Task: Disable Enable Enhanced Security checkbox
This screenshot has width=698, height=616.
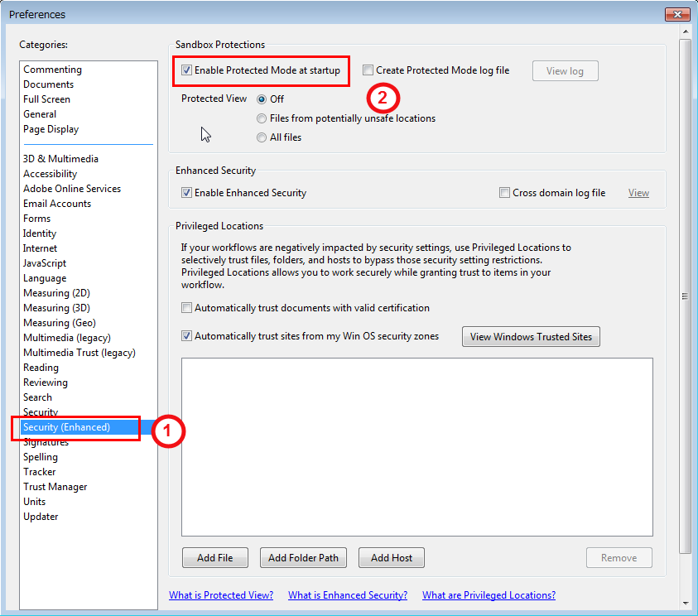Action: (x=187, y=193)
